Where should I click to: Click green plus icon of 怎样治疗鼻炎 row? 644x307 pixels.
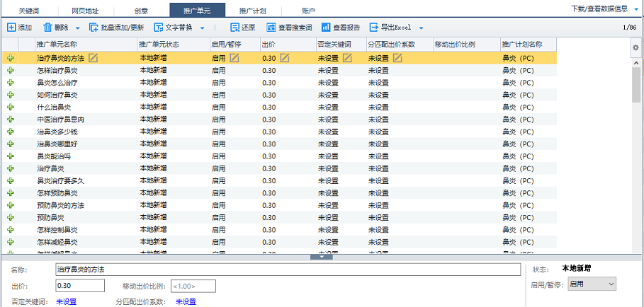click(11, 71)
